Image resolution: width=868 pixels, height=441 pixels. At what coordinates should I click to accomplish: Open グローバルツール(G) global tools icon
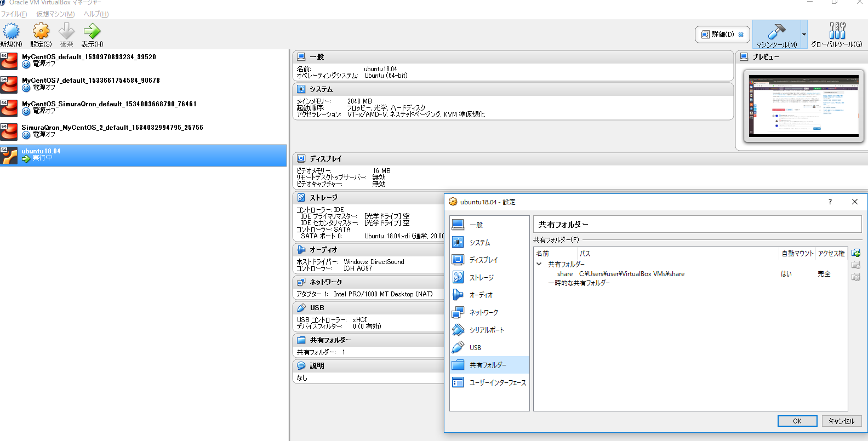click(x=837, y=35)
